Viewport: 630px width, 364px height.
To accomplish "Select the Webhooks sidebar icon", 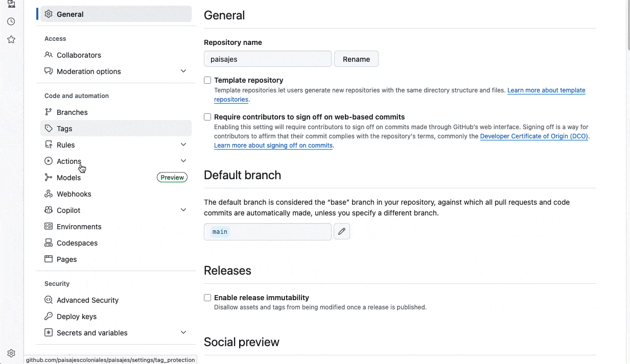I will 49,193.
